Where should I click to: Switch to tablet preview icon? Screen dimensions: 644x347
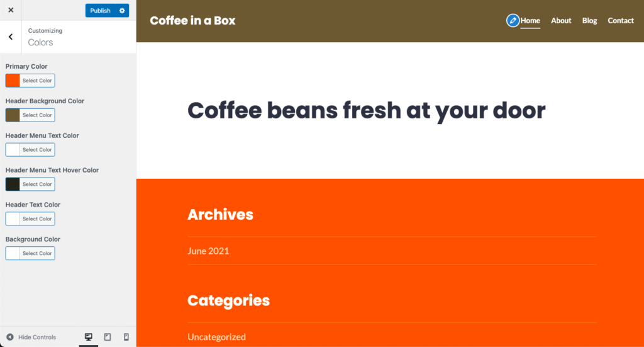tap(107, 337)
